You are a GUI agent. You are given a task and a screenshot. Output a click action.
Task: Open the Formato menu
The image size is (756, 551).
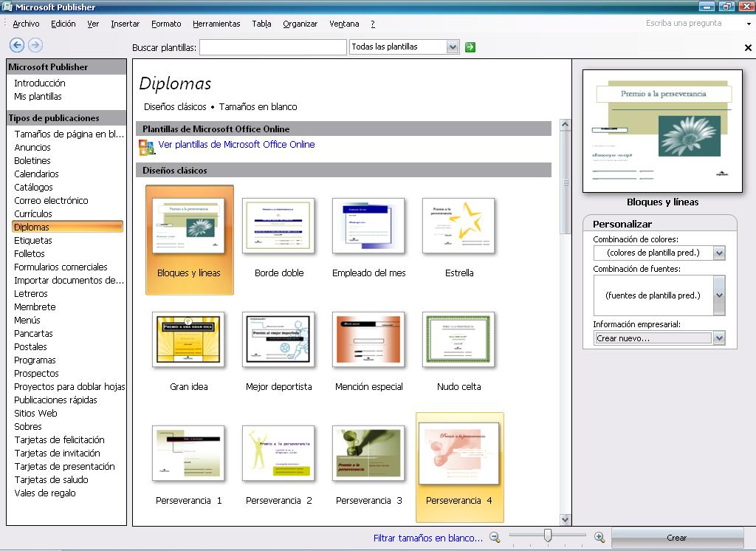pyautogui.click(x=166, y=24)
